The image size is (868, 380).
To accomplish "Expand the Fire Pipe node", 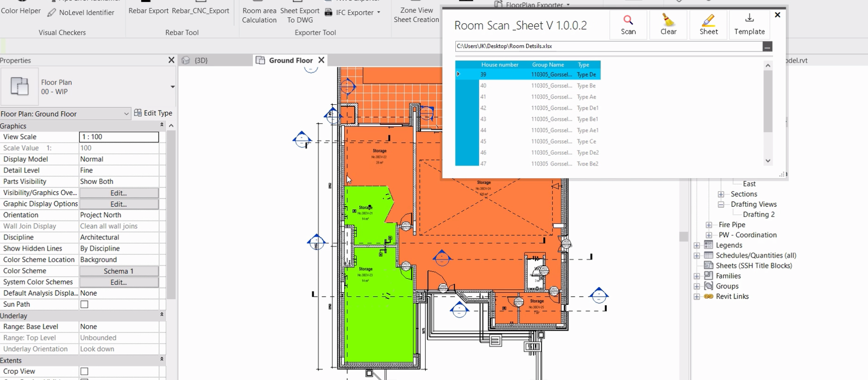I will pyautogui.click(x=709, y=225).
